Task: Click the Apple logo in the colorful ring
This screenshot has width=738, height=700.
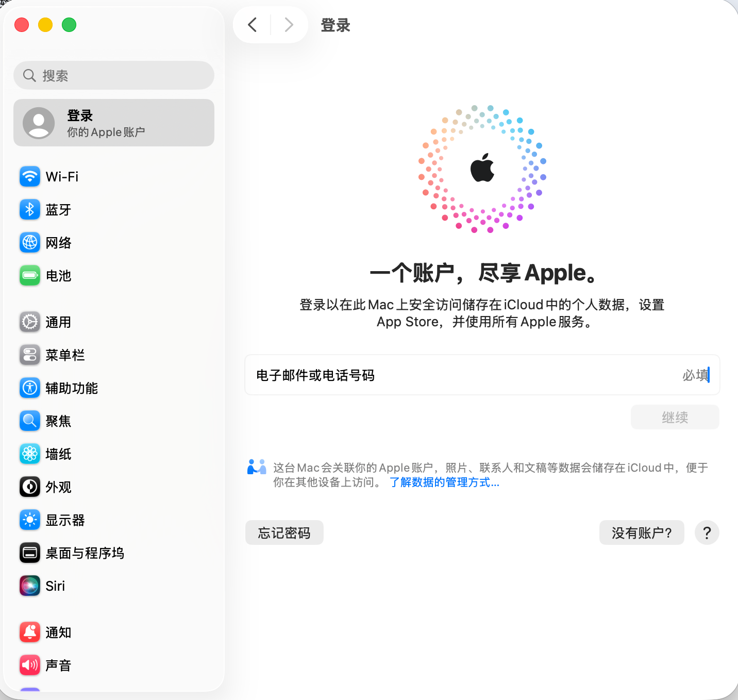Action: click(482, 168)
